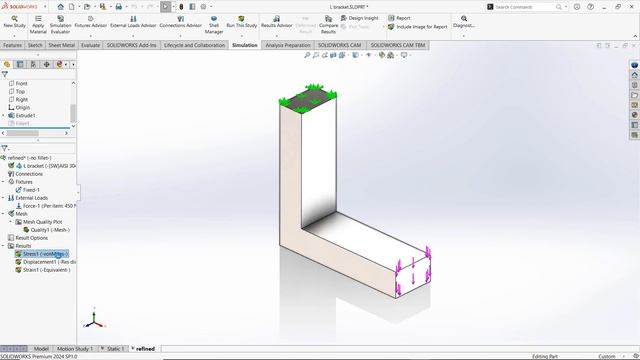Open the Shell Manager
Screen dimensions: 640x360
pyautogui.click(x=214, y=24)
